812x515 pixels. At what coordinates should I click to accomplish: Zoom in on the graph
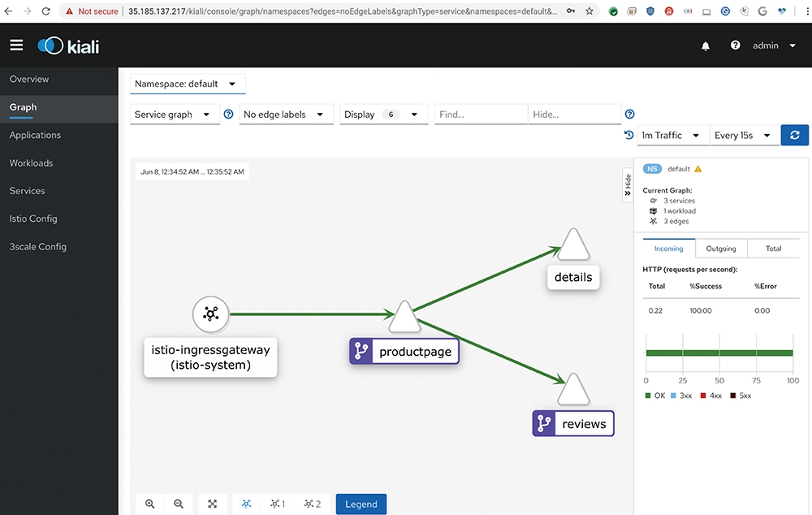pos(149,504)
